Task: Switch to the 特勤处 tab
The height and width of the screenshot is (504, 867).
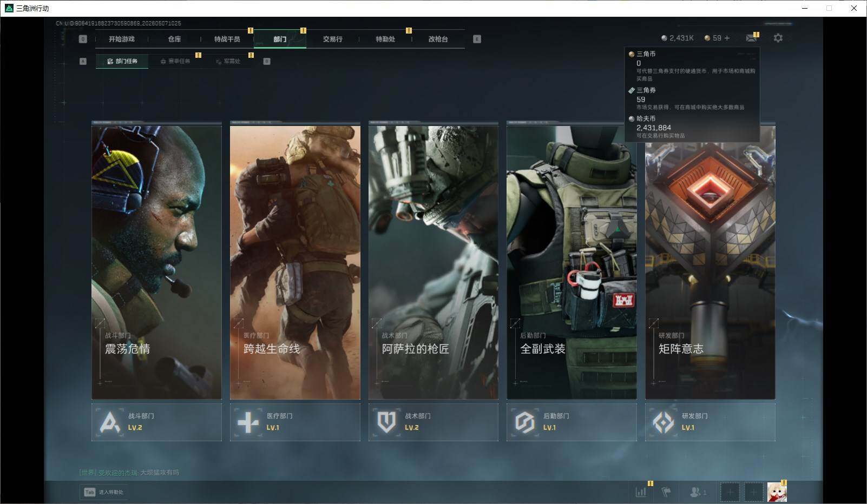Action: [385, 39]
